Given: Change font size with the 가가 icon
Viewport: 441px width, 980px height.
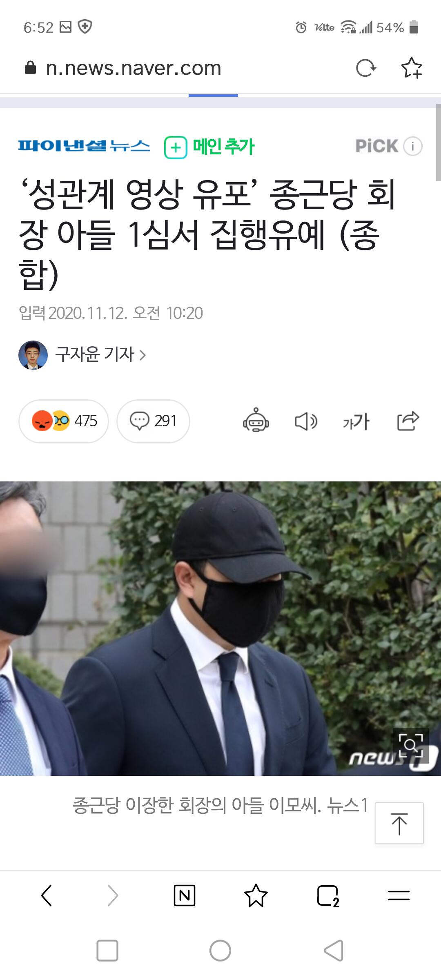Looking at the screenshot, I should click(x=356, y=421).
